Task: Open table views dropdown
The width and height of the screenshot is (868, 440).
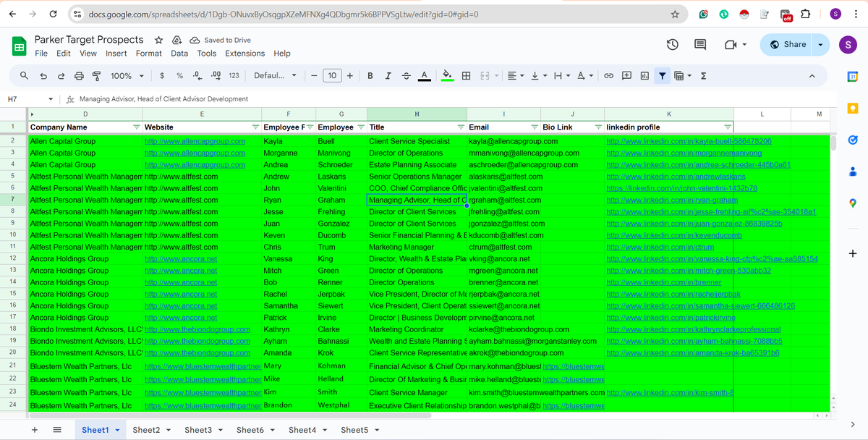Action: pyautogui.click(x=683, y=75)
